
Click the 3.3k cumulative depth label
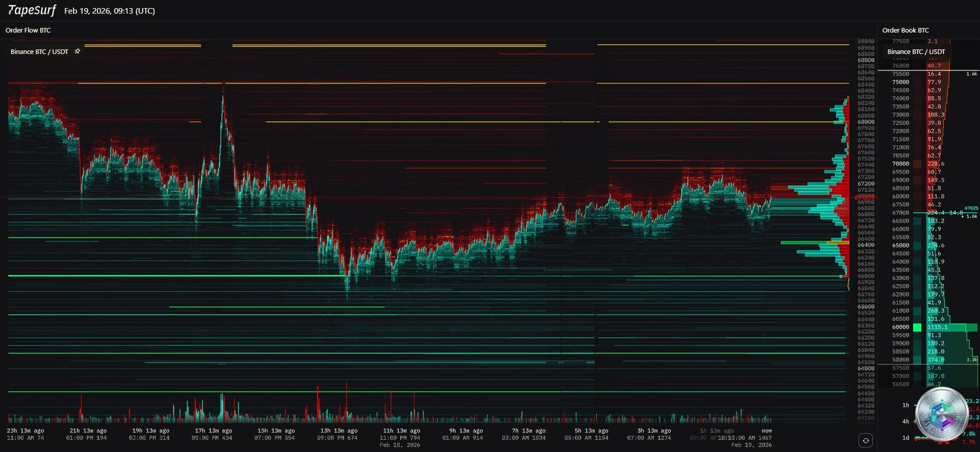972,360
